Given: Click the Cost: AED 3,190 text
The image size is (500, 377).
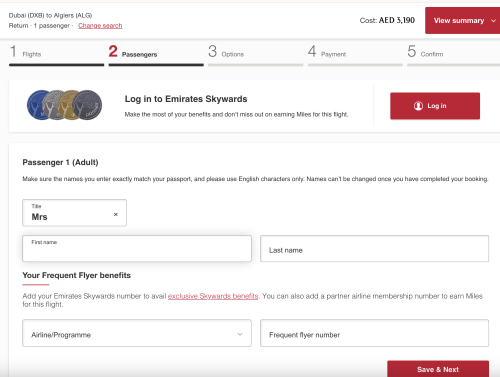Looking at the screenshot, I should (x=387, y=20).
